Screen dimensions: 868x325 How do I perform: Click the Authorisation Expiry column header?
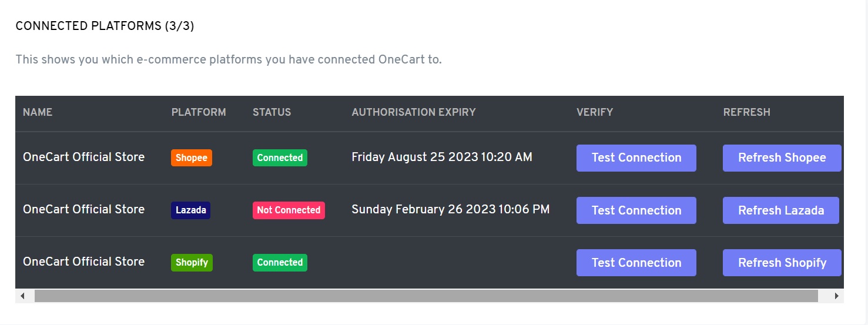click(414, 112)
